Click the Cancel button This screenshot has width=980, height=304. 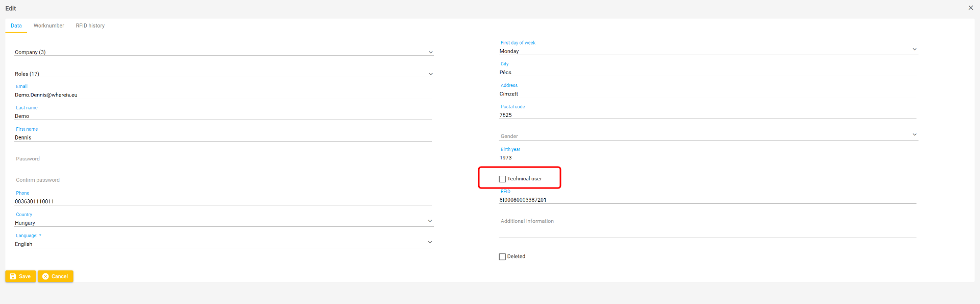[55, 276]
